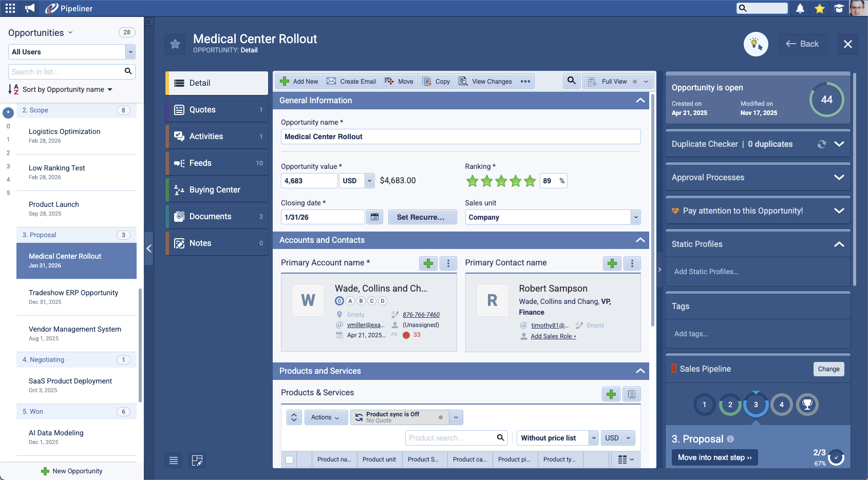Open the calendar picker for Closing date
The height and width of the screenshot is (480, 868).
tap(375, 217)
